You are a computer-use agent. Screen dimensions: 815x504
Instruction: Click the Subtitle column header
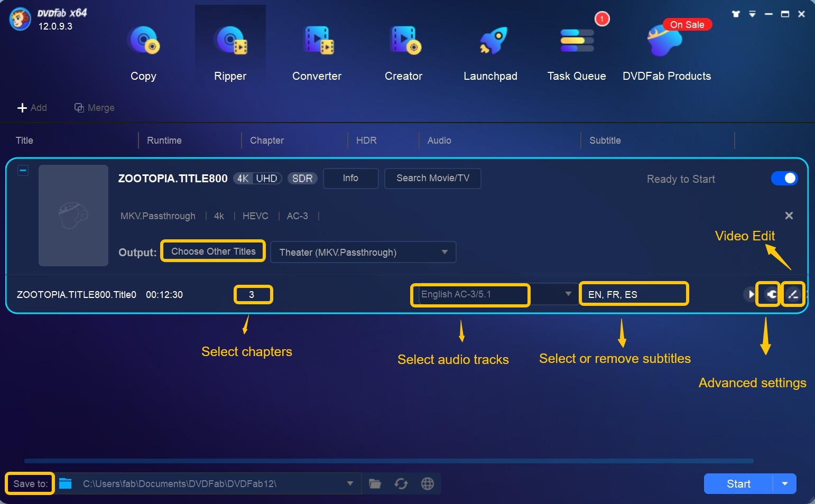point(605,141)
